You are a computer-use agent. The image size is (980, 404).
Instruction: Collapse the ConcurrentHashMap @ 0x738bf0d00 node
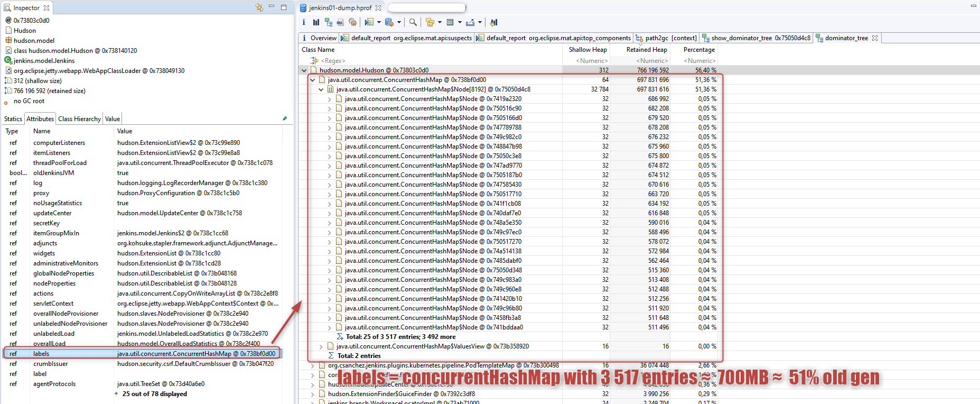click(x=312, y=80)
